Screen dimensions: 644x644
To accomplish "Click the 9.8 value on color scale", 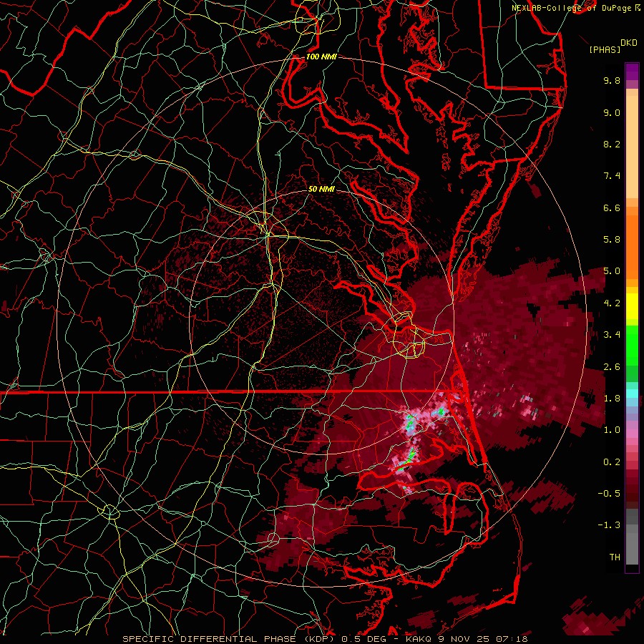I will [612, 80].
